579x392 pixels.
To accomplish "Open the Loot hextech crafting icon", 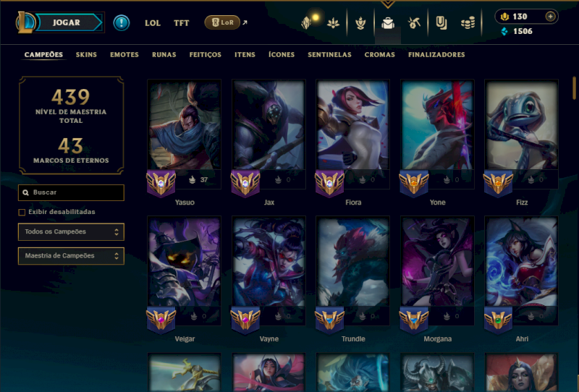I will 414,23.
